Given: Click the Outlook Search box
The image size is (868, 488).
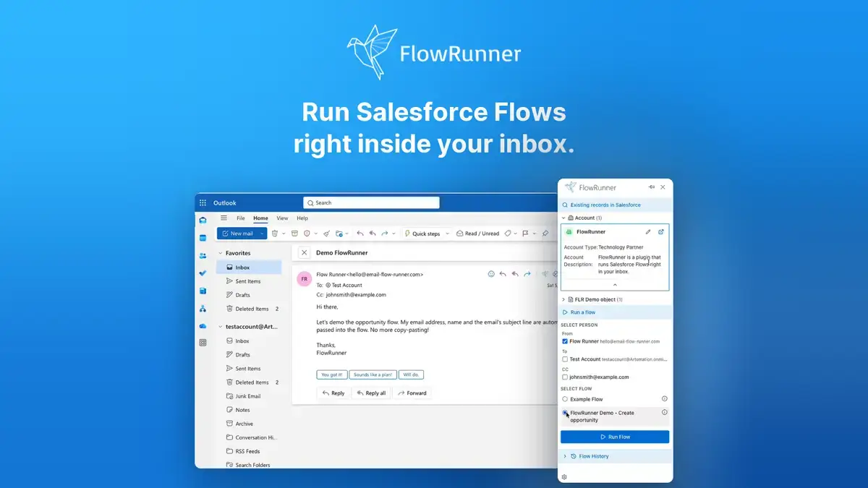Looking at the screenshot, I should click(x=371, y=203).
